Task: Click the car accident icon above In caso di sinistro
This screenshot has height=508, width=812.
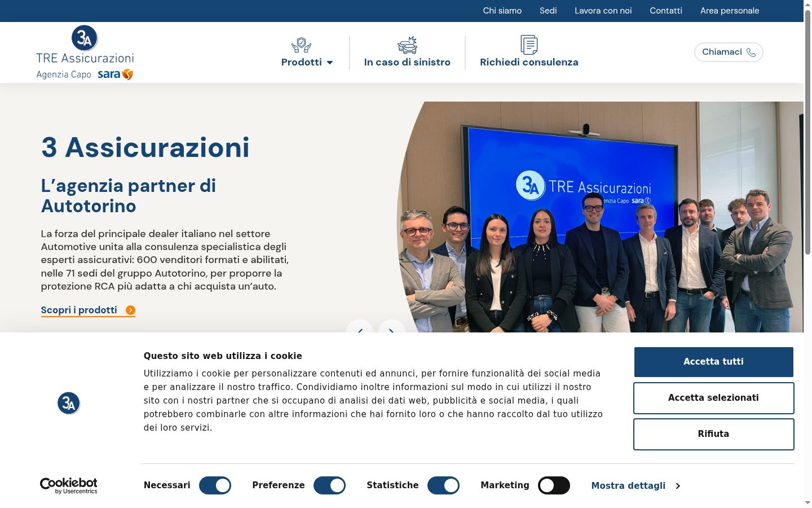Action: (407, 45)
